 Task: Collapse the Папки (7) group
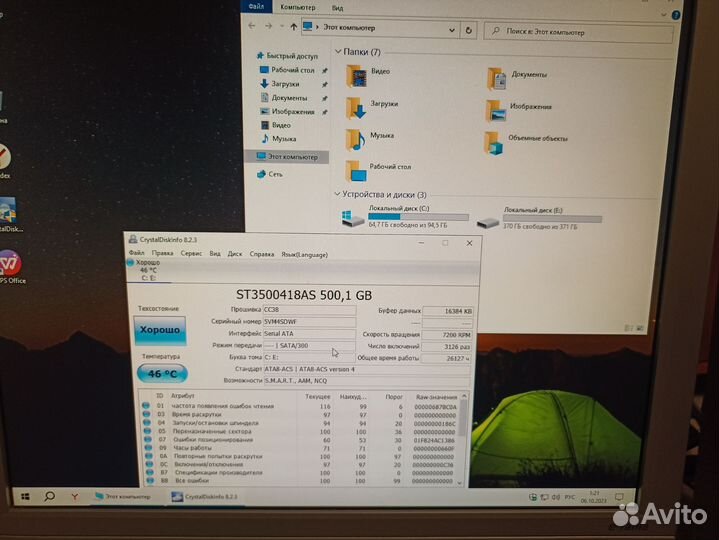[x=338, y=51]
